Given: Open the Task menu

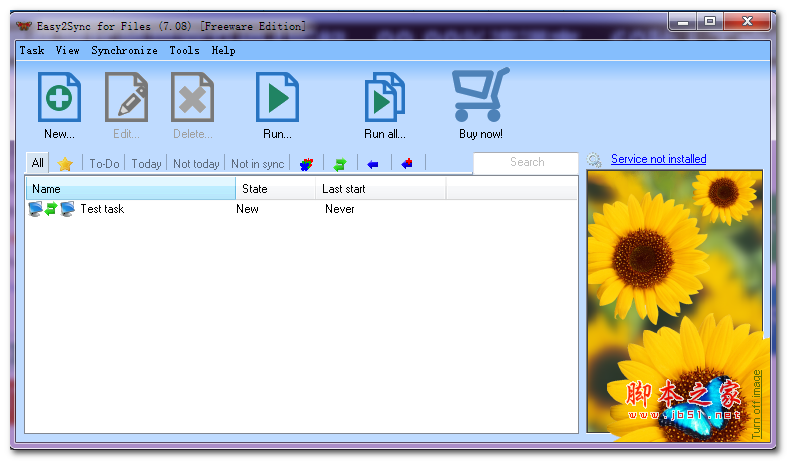Looking at the screenshot, I should click(32, 50).
